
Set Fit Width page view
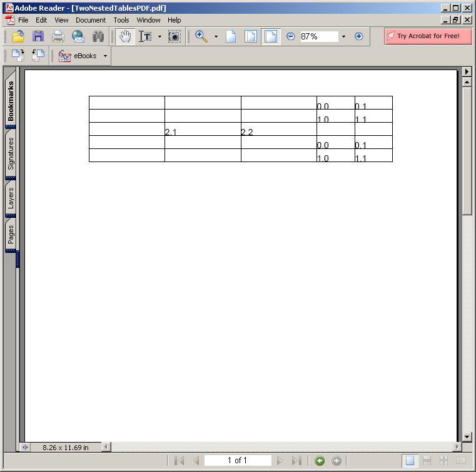tap(270, 36)
